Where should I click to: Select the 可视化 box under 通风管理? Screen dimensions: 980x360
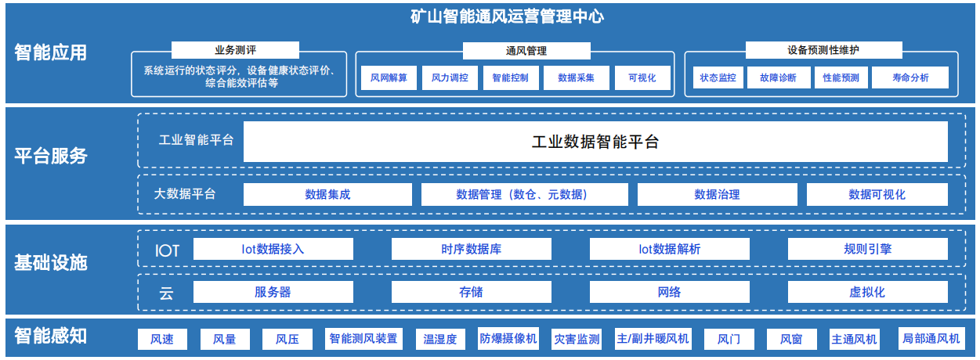pyautogui.click(x=642, y=77)
